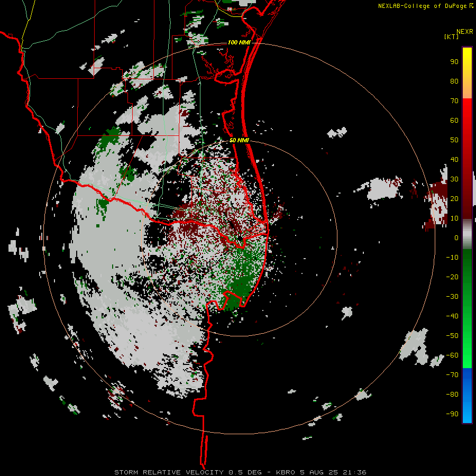Click the NEXR label above color scale

465,32
